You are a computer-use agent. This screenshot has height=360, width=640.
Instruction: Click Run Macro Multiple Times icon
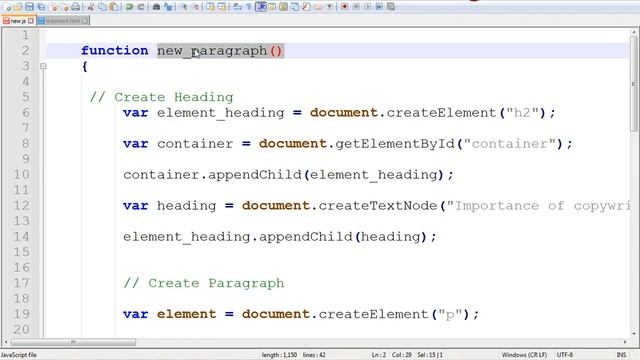click(379, 7)
